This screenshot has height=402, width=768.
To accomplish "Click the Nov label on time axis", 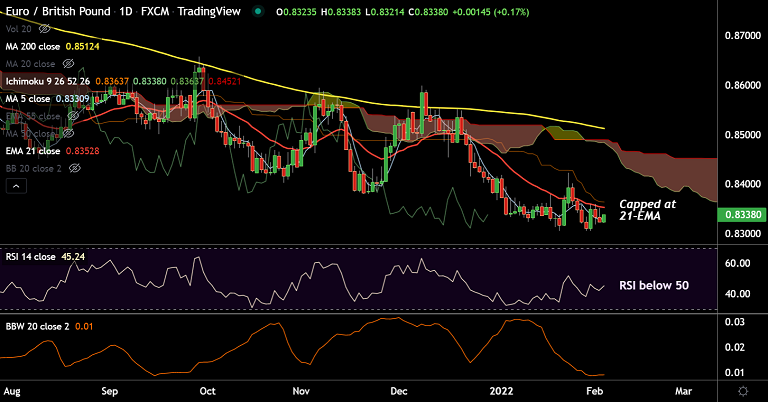I will (x=301, y=391).
